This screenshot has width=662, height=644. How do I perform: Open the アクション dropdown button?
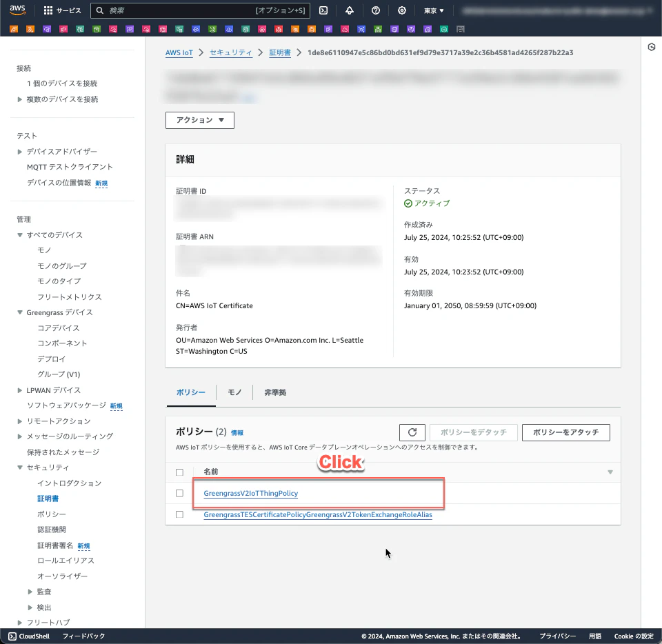tap(200, 120)
